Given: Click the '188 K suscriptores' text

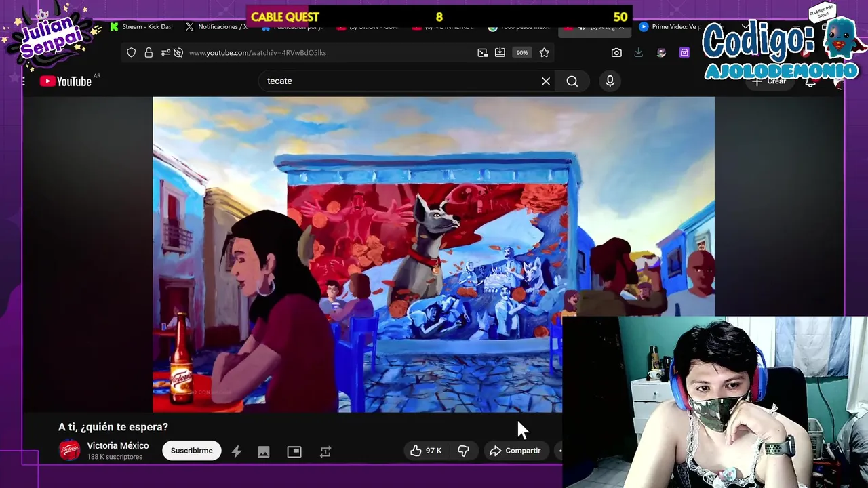Looking at the screenshot, I should pyautogui.click(x=115, y=457).
